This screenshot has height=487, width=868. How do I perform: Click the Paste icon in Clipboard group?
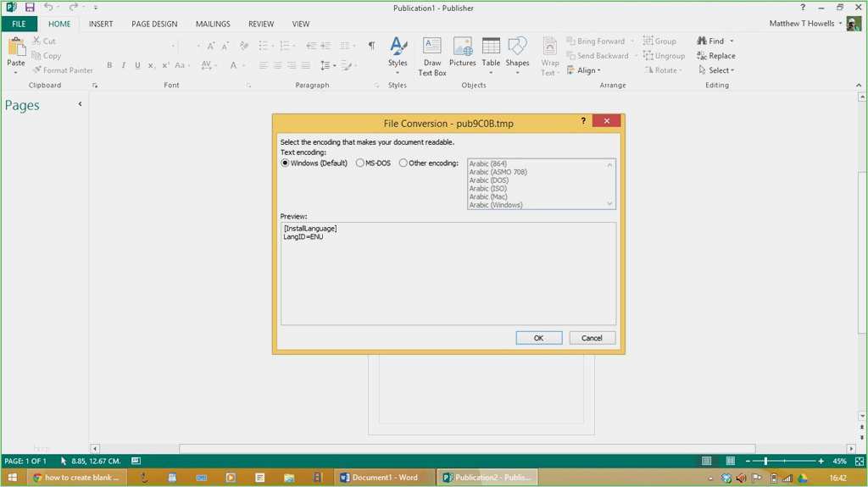click(16, 49)
